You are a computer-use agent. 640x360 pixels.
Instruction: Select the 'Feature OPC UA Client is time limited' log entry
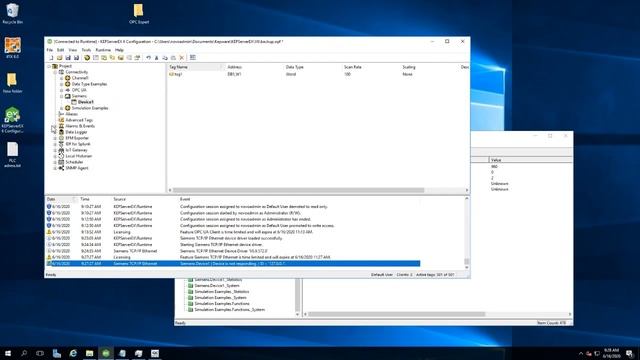(233, 232)
